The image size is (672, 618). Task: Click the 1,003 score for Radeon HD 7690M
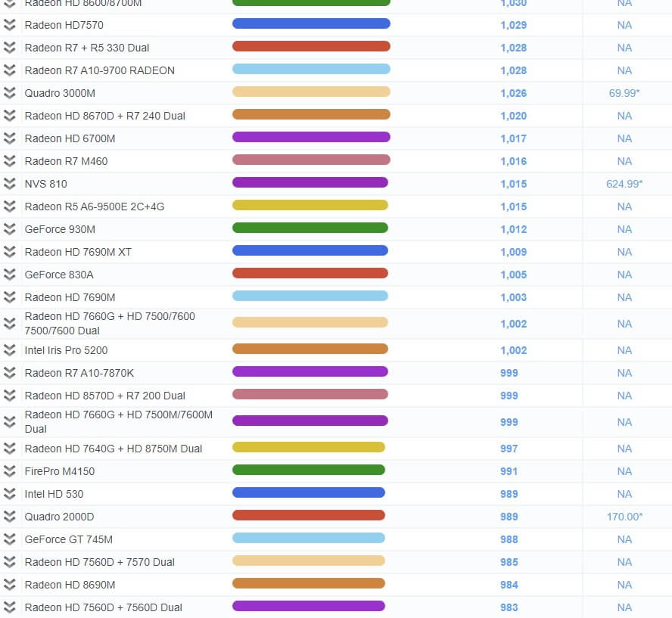513,297
